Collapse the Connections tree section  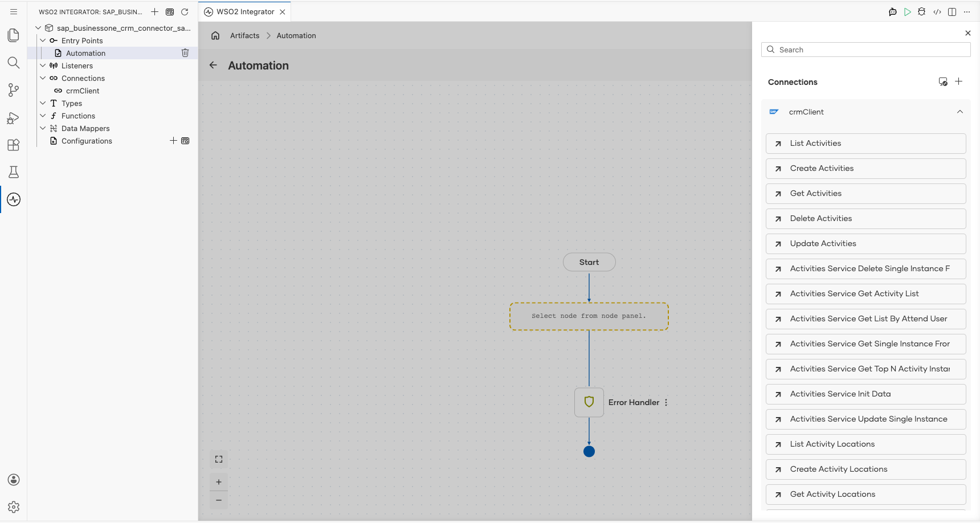pos(43,78)
